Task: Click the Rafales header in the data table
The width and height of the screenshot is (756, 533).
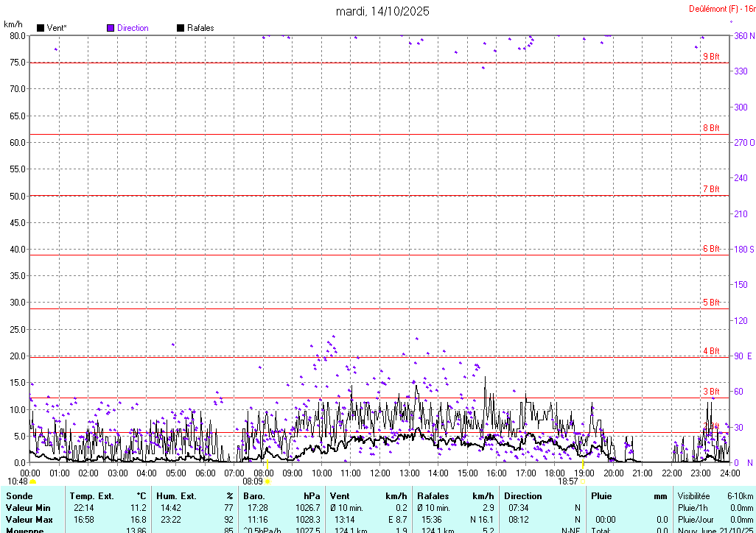Action: tap(433, 496)
